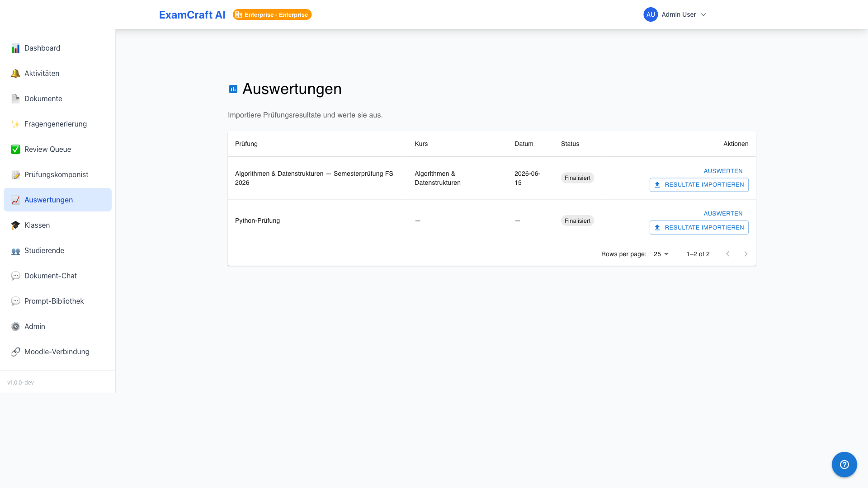Click the Enterprise - Enterprise badge

pyautogui.click(x=272, y=14)
